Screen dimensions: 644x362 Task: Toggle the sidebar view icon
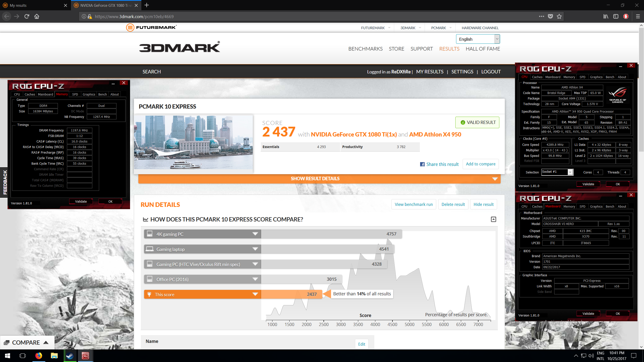(x=616, y=16)
